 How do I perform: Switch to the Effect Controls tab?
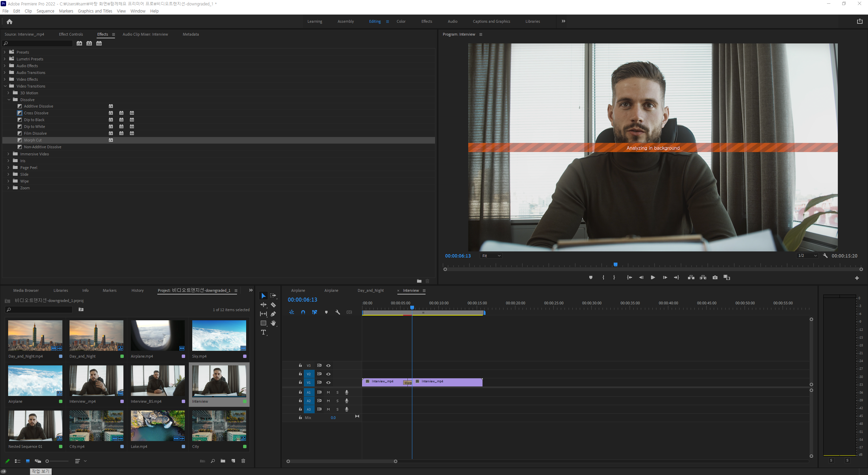click(71, 34)
